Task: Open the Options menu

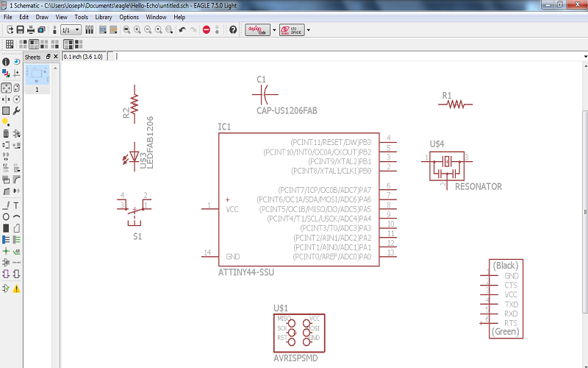Action: tap(129, 17)
